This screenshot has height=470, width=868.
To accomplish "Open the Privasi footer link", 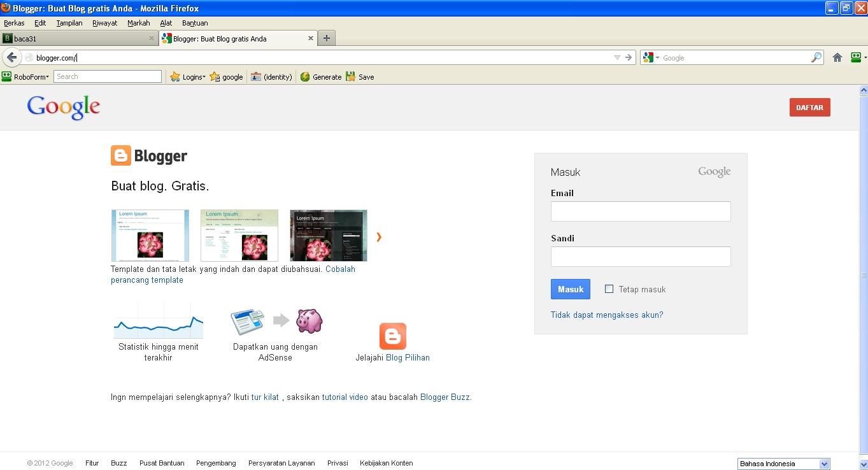I will tap(338, 463).
